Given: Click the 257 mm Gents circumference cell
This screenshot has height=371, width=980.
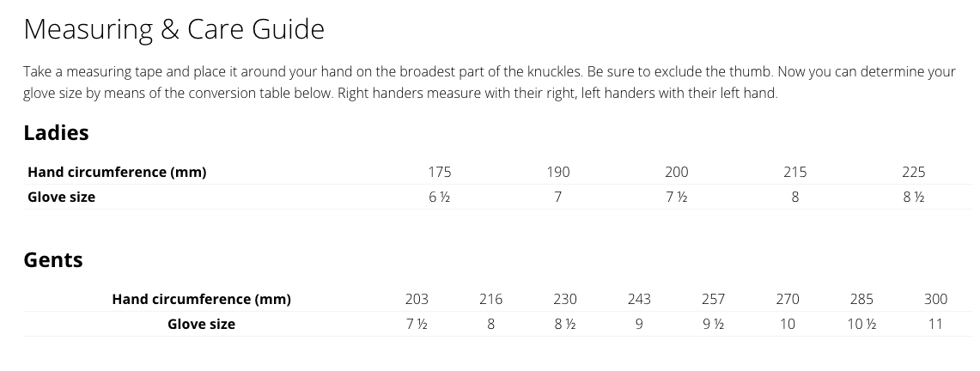Looking at the screenshot, I should tap(713, 299).
